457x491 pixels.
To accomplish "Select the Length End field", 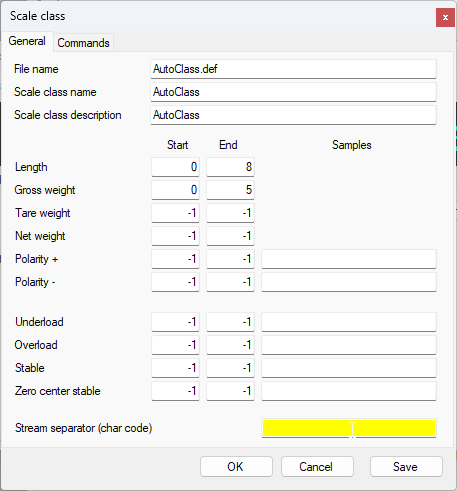I will coord(230,167).
